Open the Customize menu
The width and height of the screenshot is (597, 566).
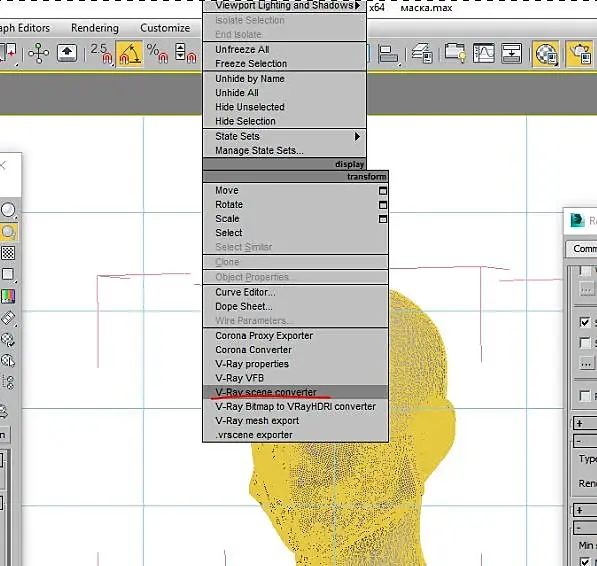[x=165, y=28]
